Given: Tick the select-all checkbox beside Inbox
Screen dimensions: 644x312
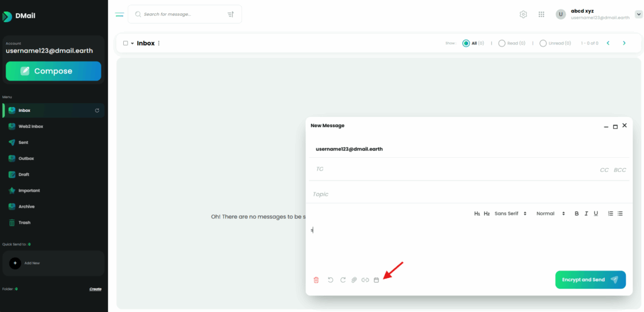Looking at the screenshot, I should click(x=125, y=43).
